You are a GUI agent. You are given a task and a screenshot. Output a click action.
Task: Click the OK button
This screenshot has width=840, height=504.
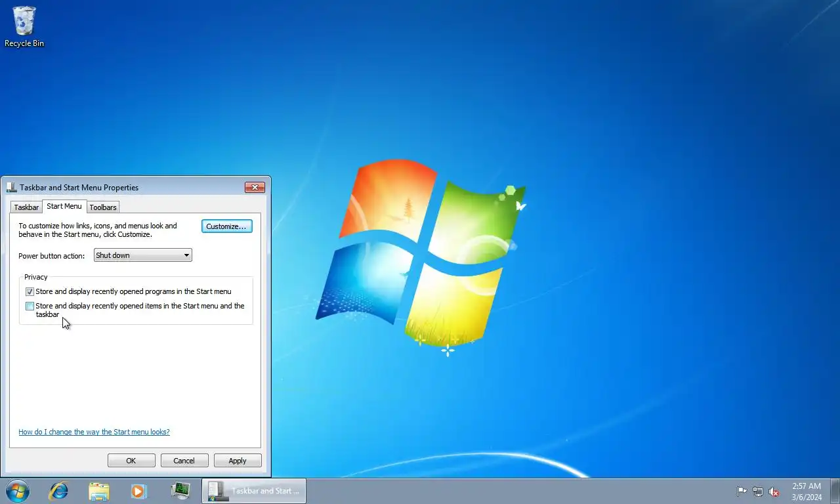[x=131, y=461]
